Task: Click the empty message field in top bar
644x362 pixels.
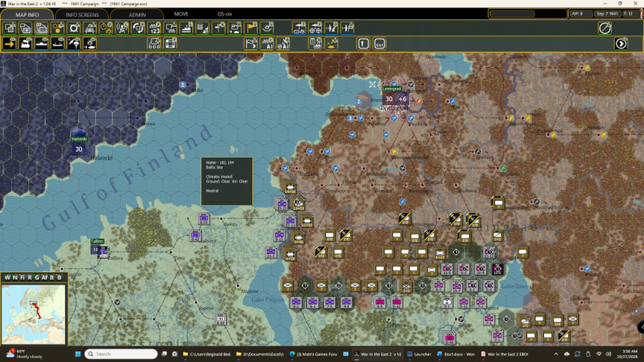Action: click(x=513, y=13)
